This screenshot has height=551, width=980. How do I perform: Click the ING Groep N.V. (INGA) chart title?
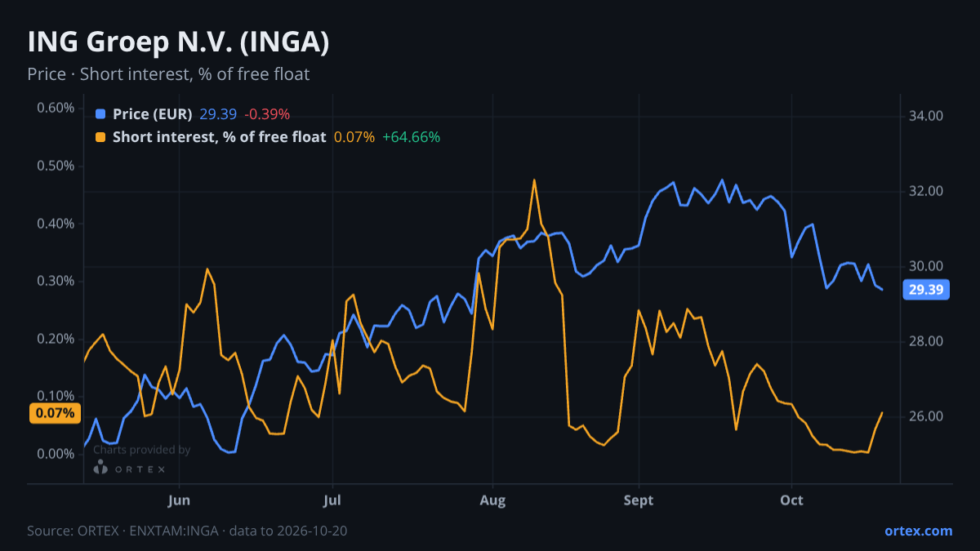(x=178, y=42)
